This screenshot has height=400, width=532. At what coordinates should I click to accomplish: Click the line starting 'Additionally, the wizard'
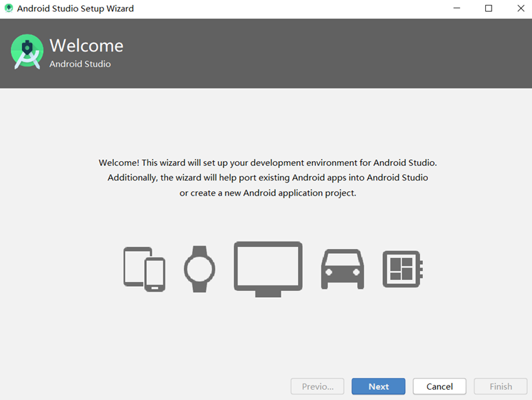[268, 178]
